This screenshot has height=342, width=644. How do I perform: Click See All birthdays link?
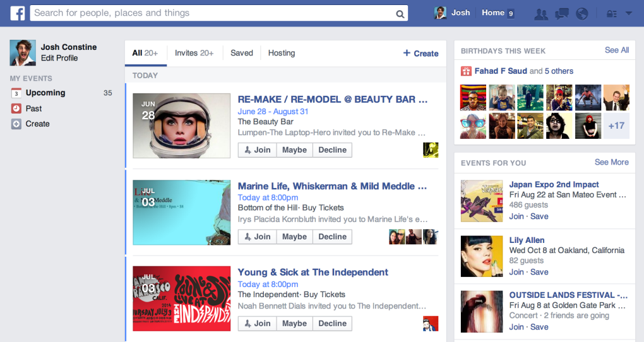(x=616, y=50)
